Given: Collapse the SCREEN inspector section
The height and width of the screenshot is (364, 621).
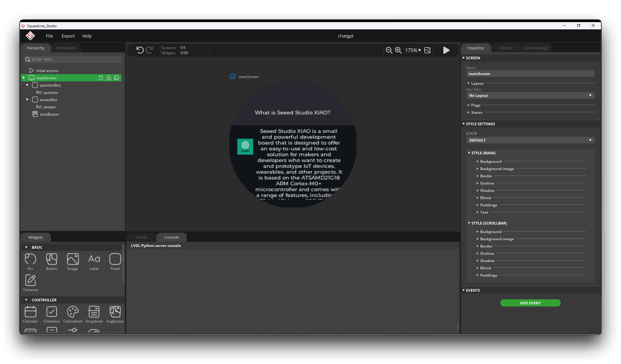Looking at the screenshot, I should click(464, 58).
